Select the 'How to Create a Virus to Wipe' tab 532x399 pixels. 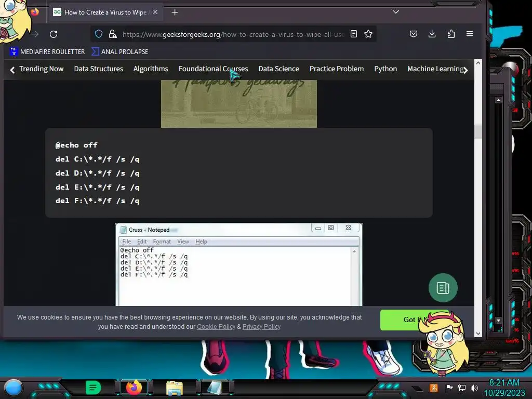pos(106,12)
